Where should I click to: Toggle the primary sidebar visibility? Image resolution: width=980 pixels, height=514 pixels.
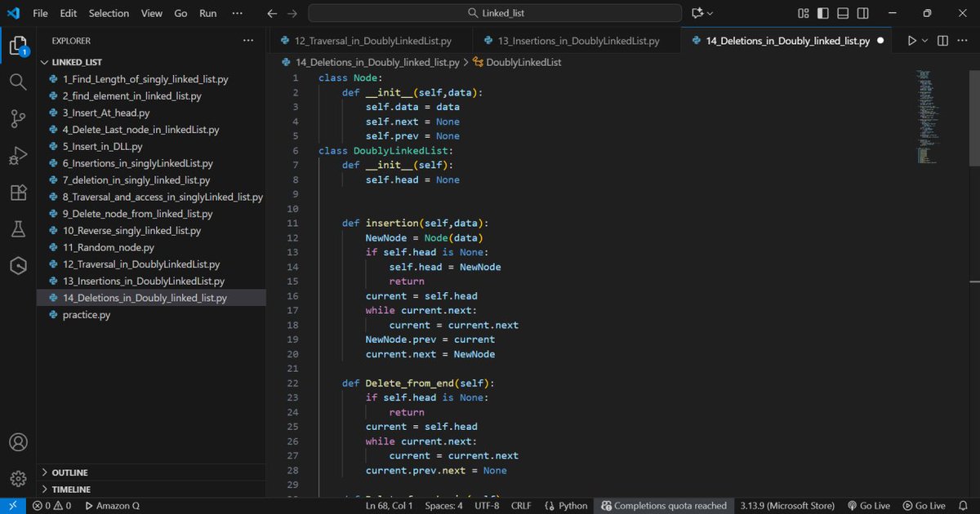[x=822, y=13]
